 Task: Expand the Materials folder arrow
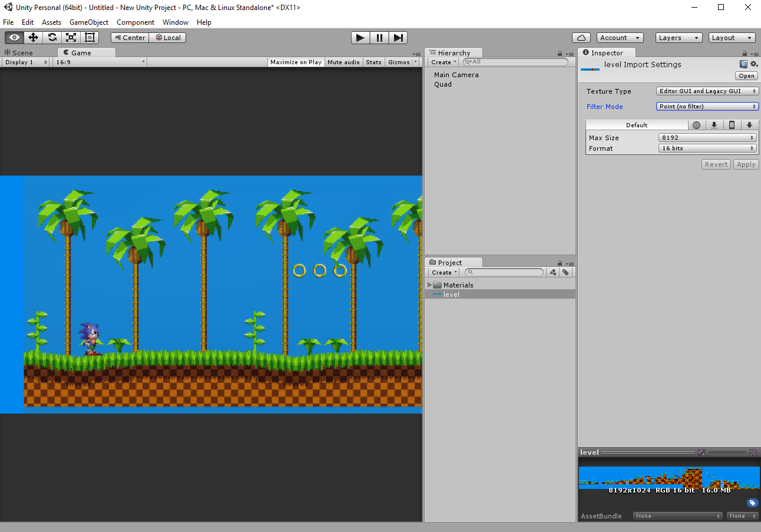pyautogui.click(x=429, y=285)
